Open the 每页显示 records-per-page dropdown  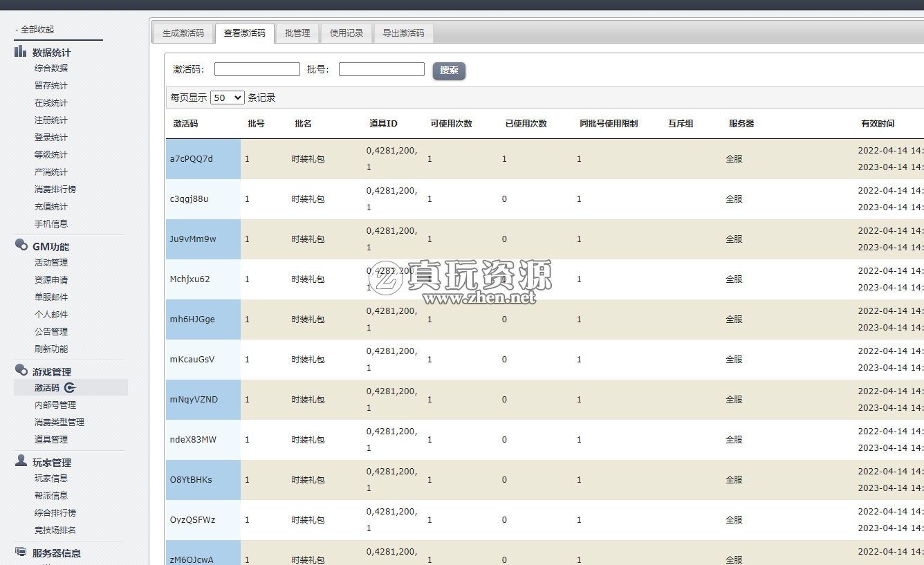click(228, 98)
